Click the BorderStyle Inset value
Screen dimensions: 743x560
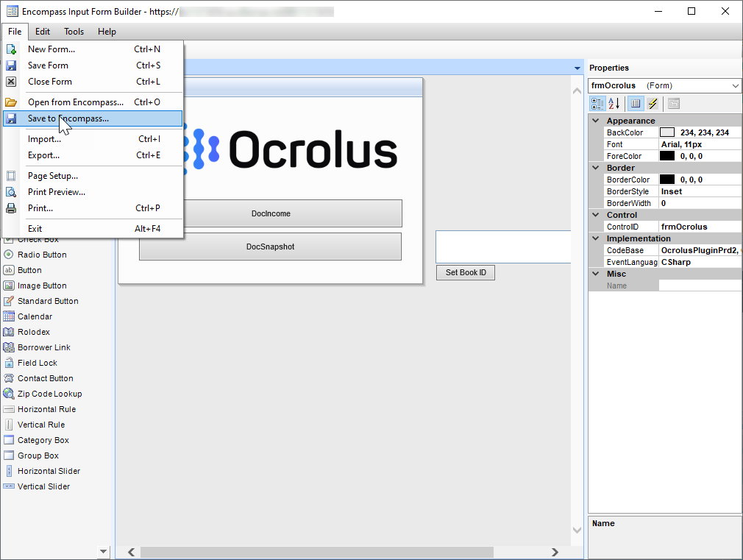pyautogui.click(x=700, y=191)
